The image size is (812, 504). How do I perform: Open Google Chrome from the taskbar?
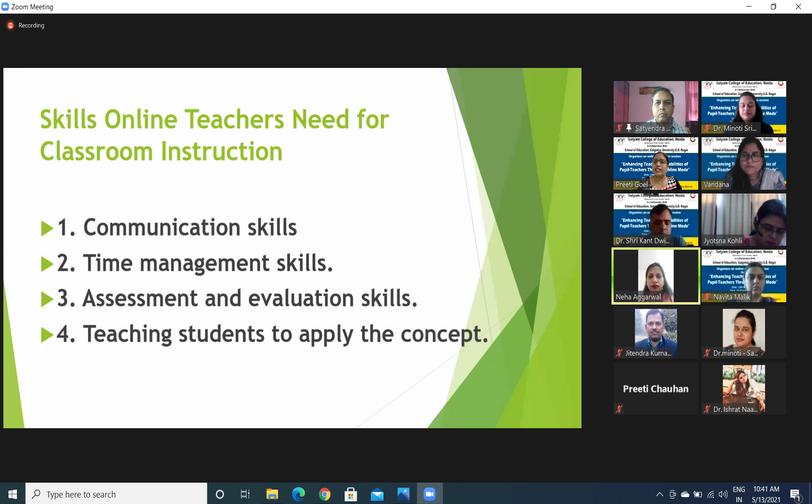[x=325, y=494]
